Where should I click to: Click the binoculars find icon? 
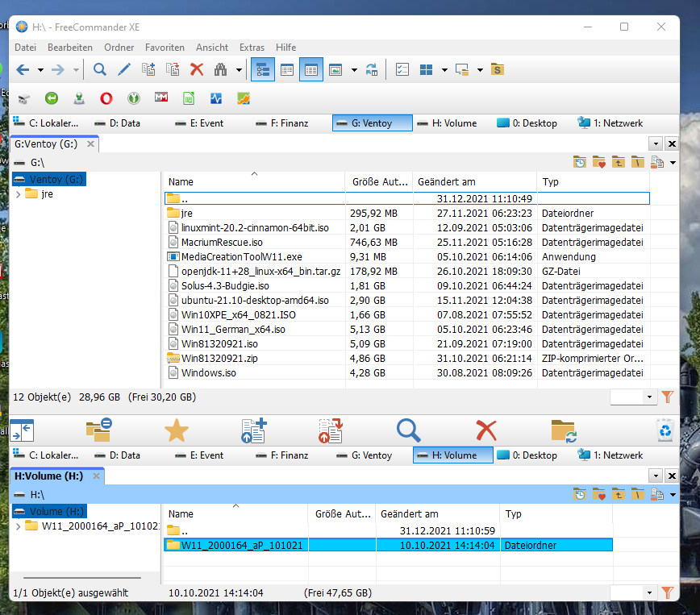pyautogui.click(x=220, y=69)
